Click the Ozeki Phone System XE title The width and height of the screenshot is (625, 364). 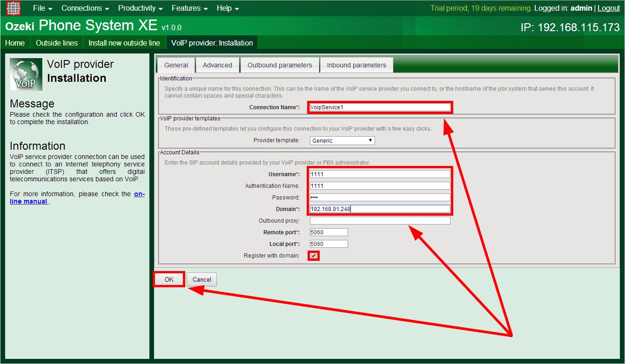tap(94, 26)
